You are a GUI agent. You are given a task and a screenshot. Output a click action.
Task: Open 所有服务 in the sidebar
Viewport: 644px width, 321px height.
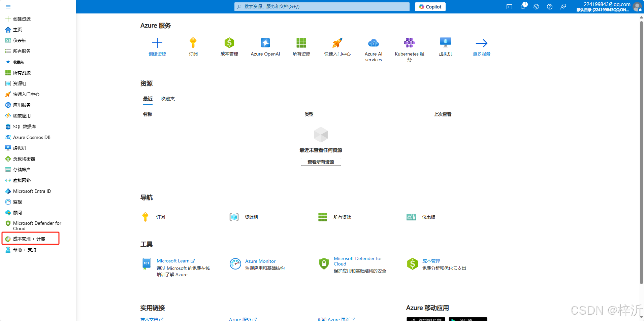click(22, 51)
